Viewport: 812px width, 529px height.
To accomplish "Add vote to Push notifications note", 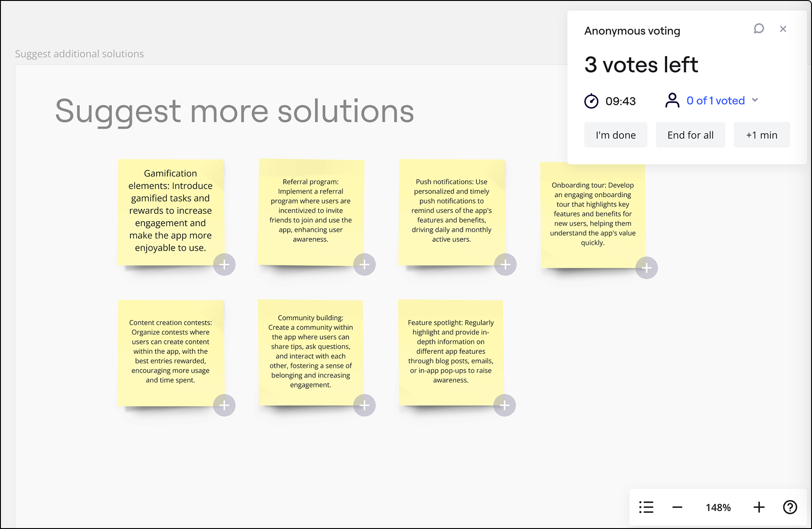I will [x=505, y=264].
